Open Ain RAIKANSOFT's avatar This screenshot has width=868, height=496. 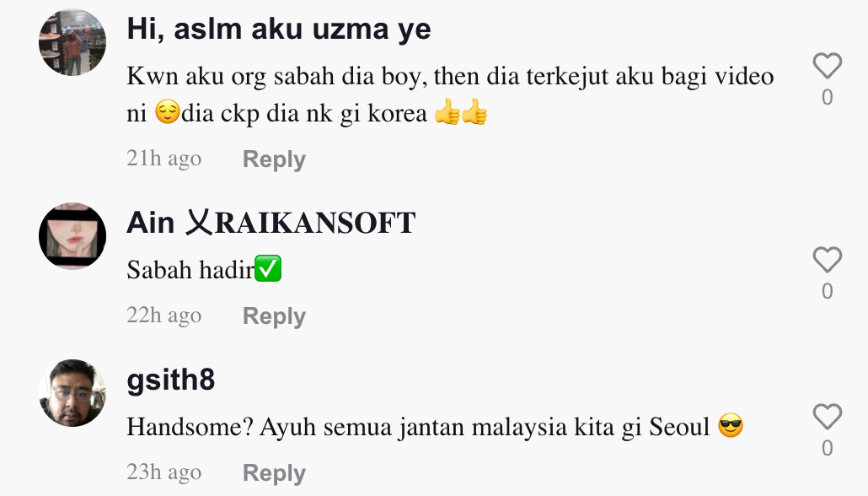(x=72, y=236)
